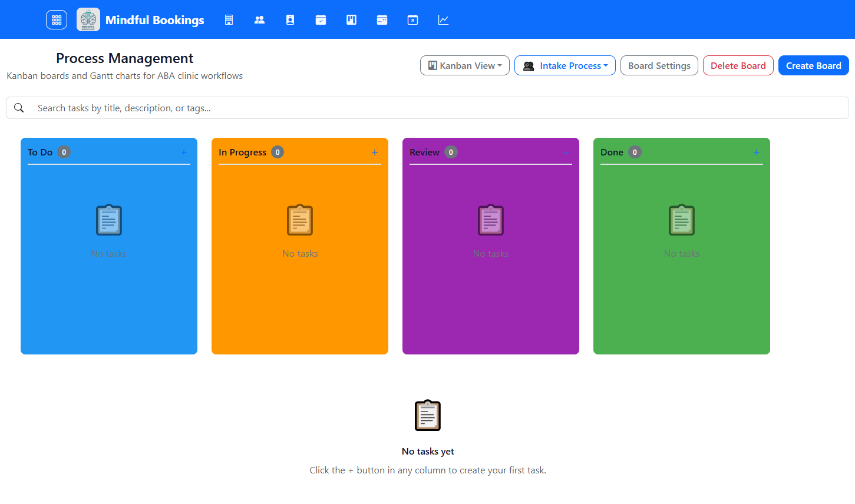Add a task to the Done column
This screenshot has width=855, height=504.
756,152
